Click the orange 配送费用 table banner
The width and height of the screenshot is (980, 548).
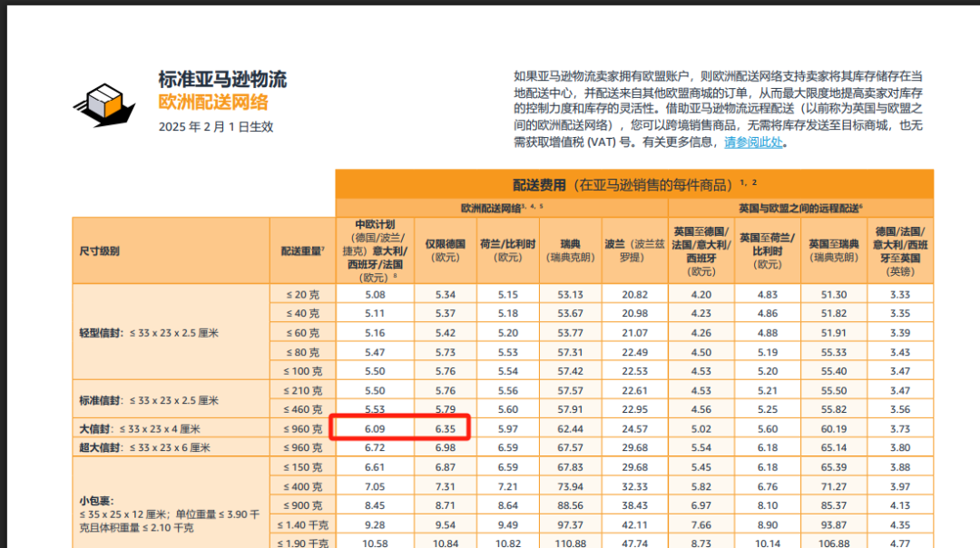[634, 184]
